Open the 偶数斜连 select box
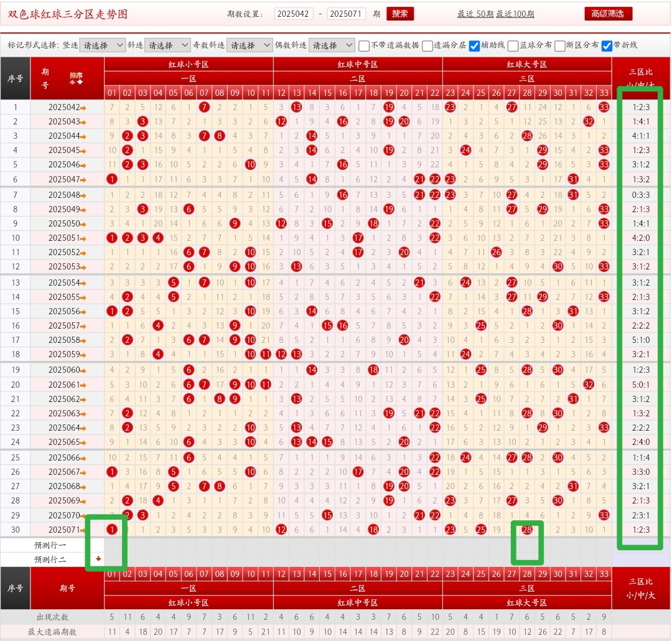 point(331,45)
